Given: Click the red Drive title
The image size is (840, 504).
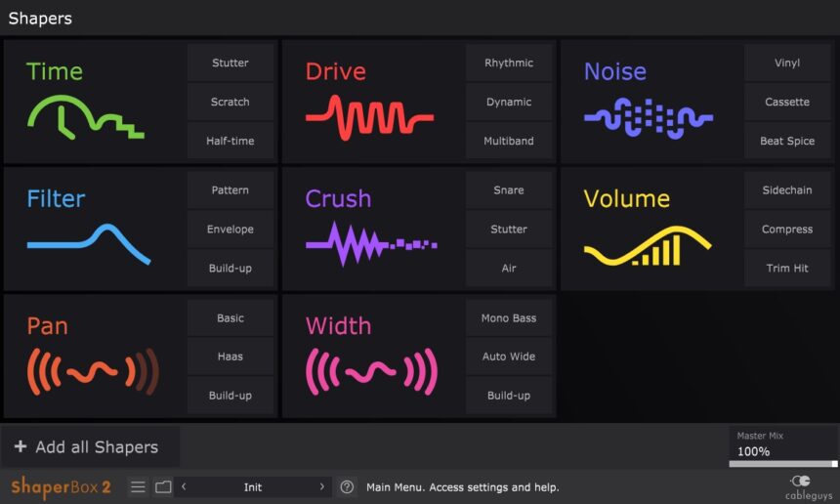Looking at the screenshot, I should click(336, 71).
